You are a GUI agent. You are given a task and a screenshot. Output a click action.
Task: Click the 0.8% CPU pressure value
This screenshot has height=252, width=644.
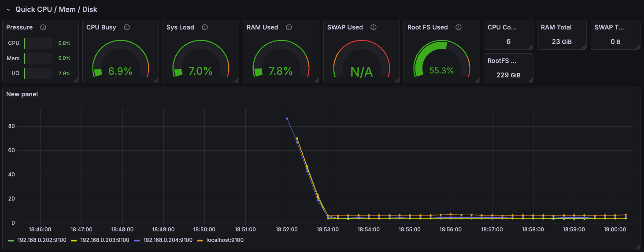64,43
